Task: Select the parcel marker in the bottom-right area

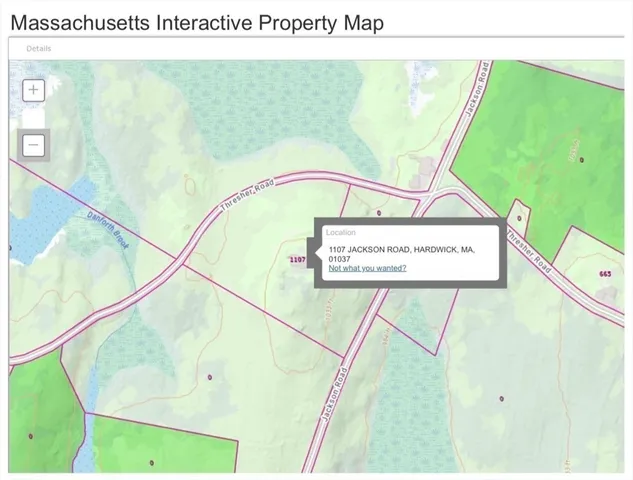Action: (x=501, y=398)
